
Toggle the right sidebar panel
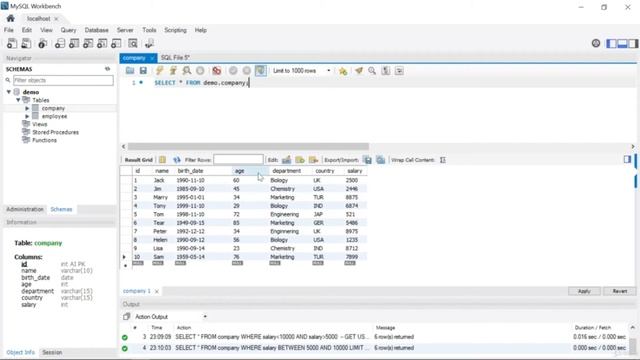(633, 43)
